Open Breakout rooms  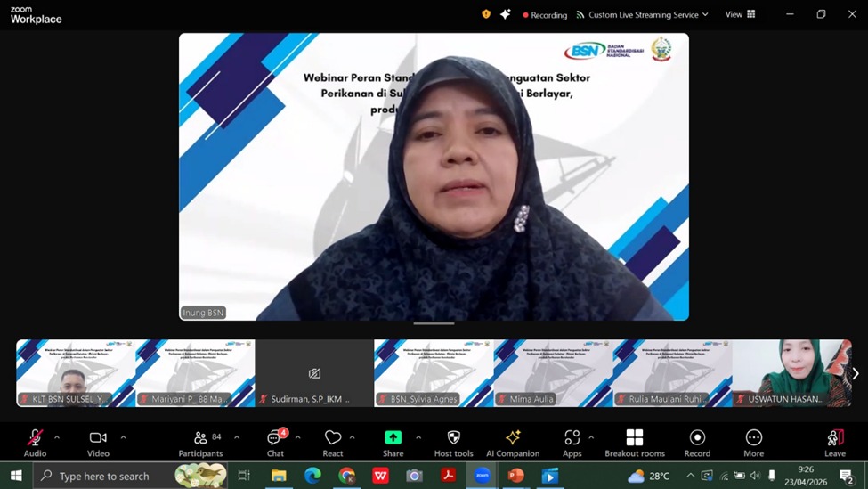click(x=635, y=442)
